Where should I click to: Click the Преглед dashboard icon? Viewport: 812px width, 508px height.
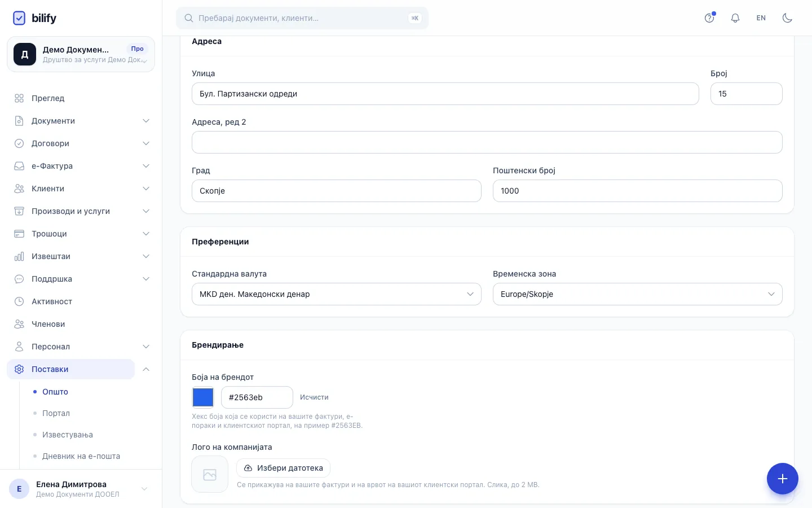19,98
